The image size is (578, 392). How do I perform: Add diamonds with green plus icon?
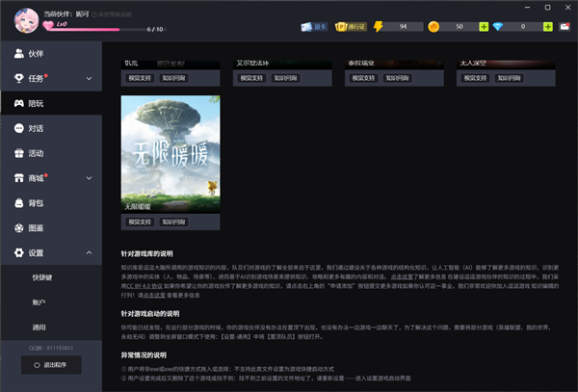point(548,27)
